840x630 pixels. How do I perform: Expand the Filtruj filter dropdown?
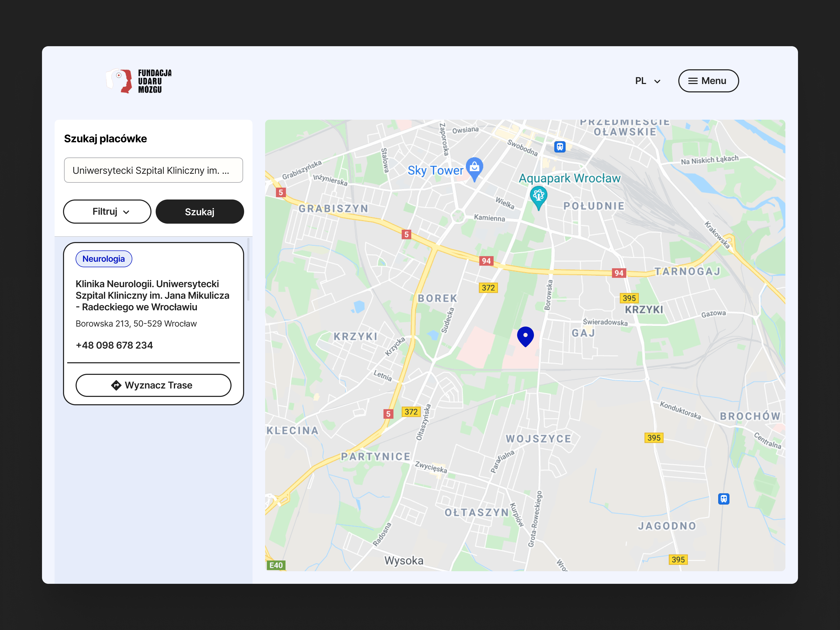click(107, 212)
